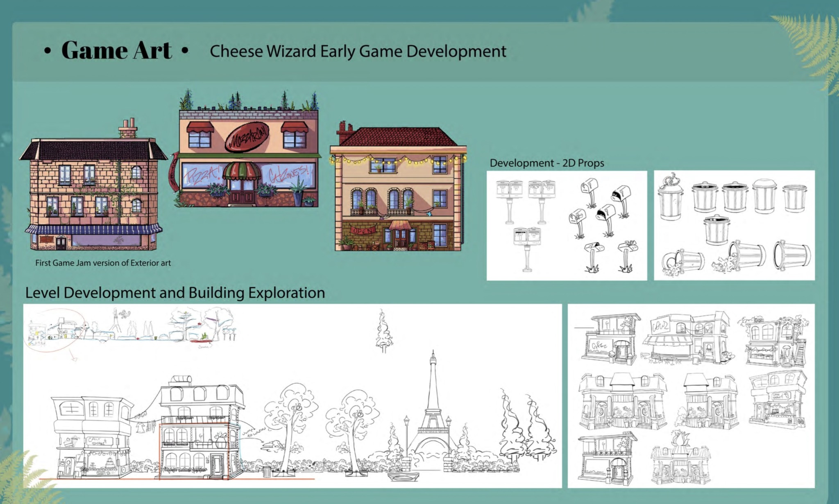Click red-circled small level overview sketch

pos(53,330)
